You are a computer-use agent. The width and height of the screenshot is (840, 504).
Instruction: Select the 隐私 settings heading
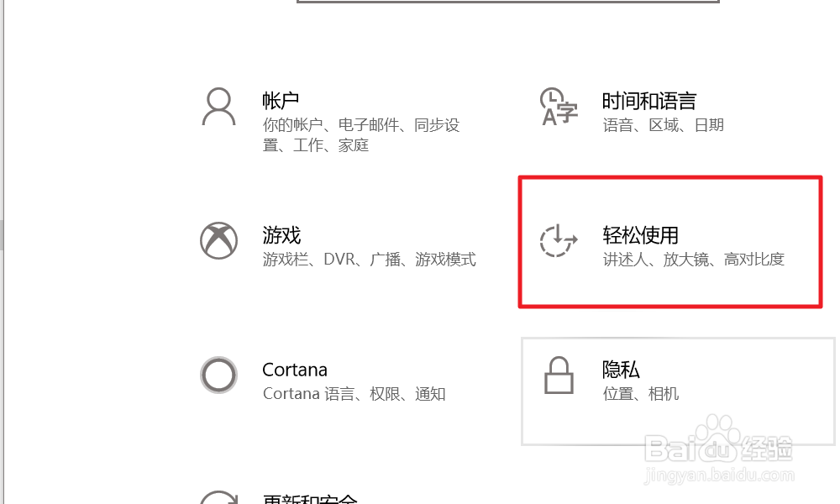pos(621,370)
